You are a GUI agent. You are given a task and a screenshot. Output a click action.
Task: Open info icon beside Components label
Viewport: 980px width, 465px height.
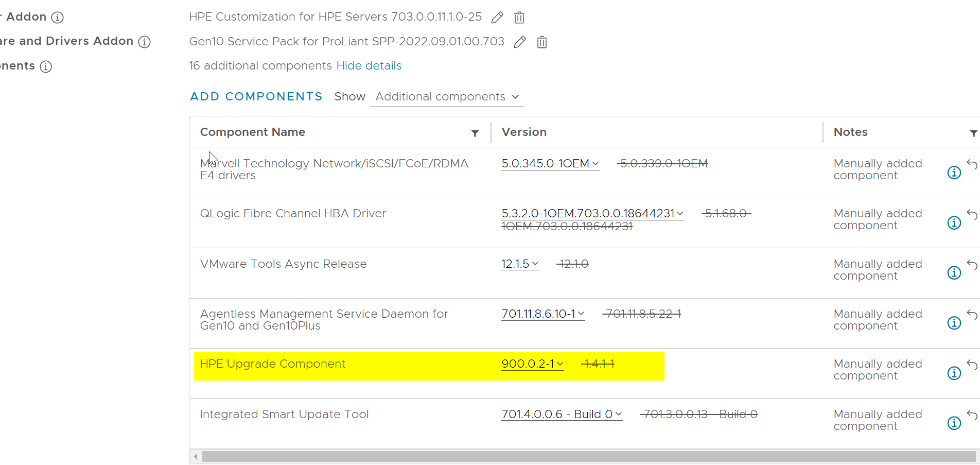pos(46,66)
